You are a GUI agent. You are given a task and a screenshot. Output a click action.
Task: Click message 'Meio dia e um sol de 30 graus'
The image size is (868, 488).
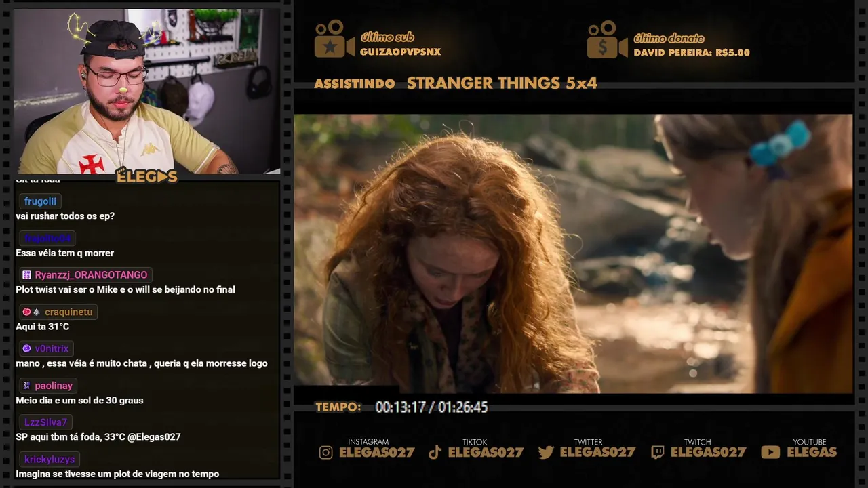pos(79,401)
